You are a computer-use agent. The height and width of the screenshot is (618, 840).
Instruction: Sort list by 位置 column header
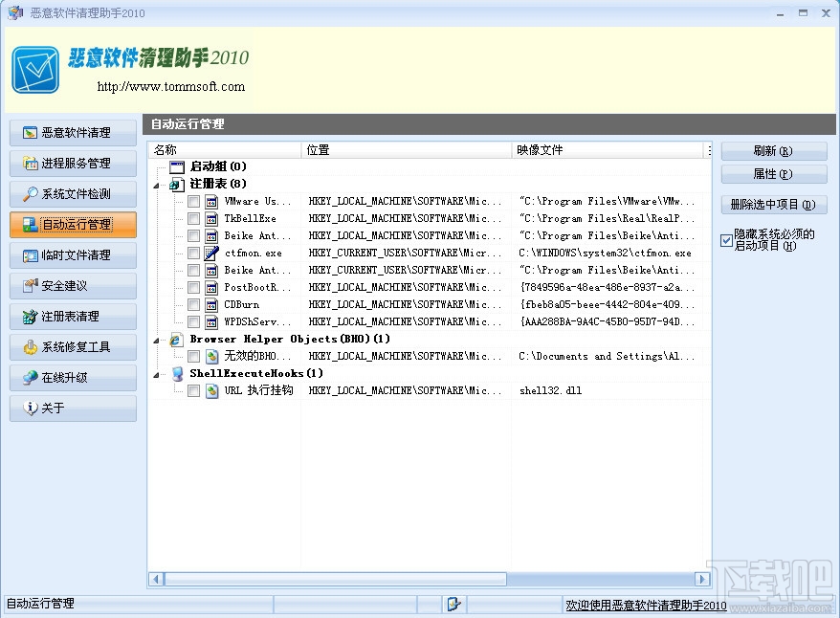pyautogui.click(x=407, y=150)
